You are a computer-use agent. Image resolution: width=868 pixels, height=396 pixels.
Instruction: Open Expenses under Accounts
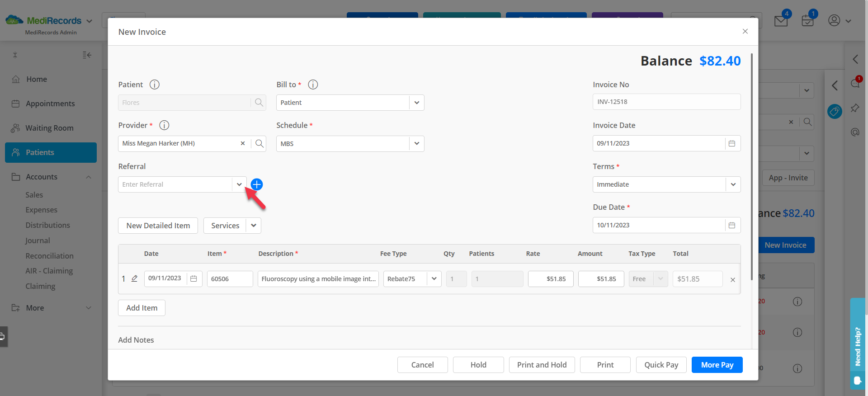(x=42, y=210)
